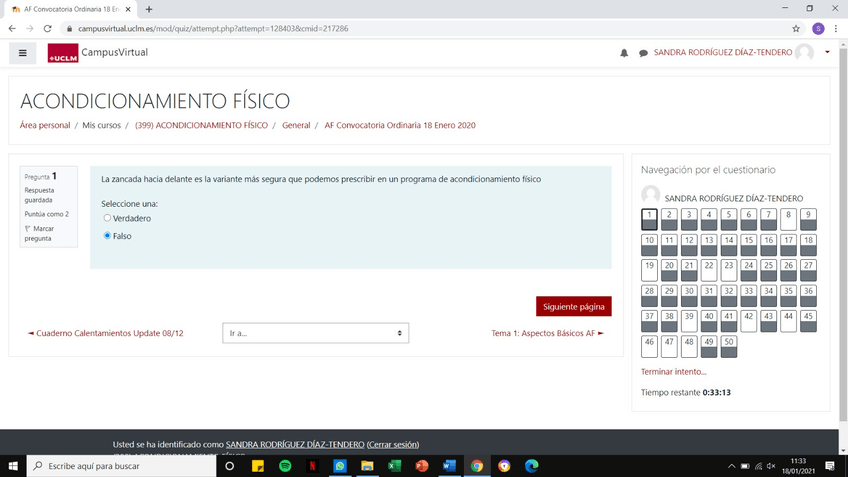Image resolution: width=848 pixels, height=477 pixels.
Task: Click the header user name SANDRA RODRÍGUEZ
Action: 723,52
